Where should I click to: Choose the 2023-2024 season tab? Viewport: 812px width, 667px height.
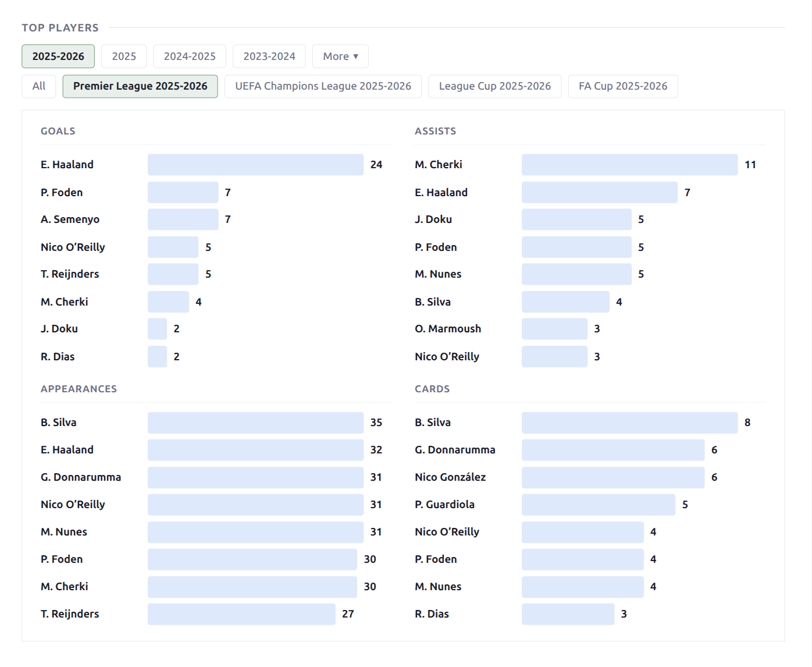click(269, 56)
